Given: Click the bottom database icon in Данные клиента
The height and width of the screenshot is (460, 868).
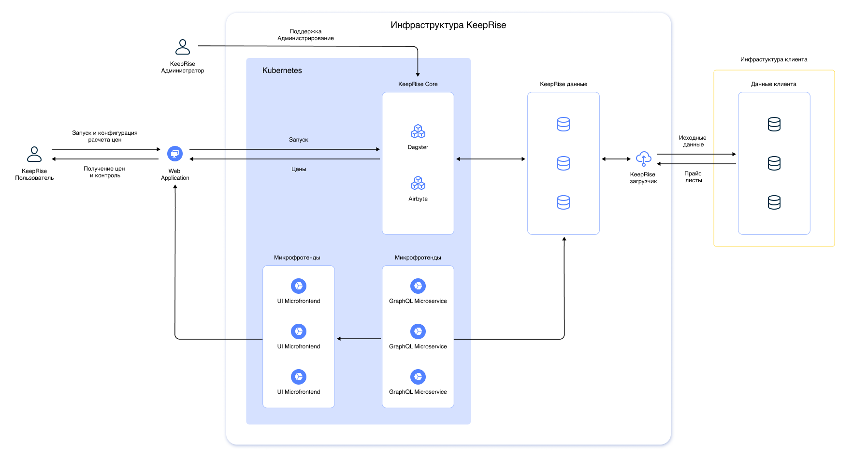Looking at the screenshot, I should 774,202.
